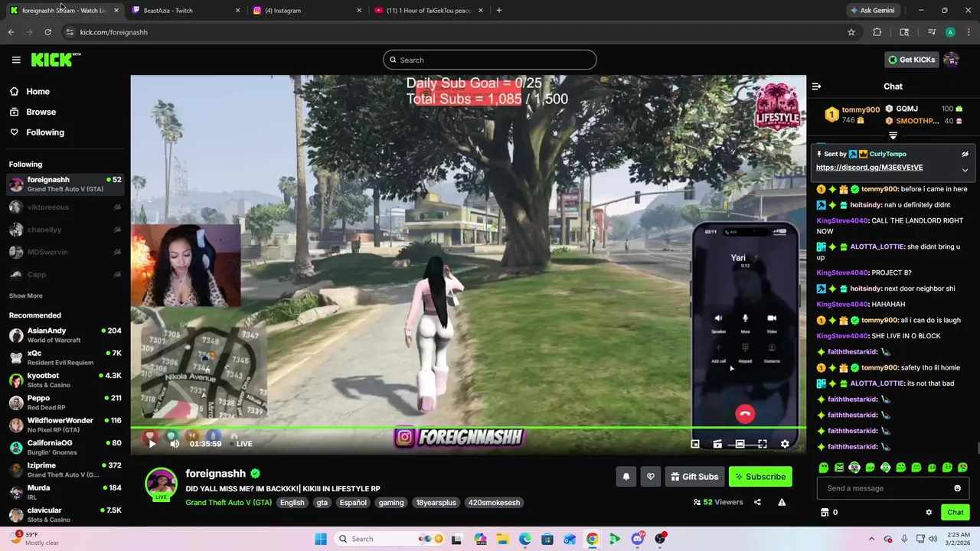Collapse the chat panel with arrow icon
This screenshot has height=551, width=980.
(816, 86)
